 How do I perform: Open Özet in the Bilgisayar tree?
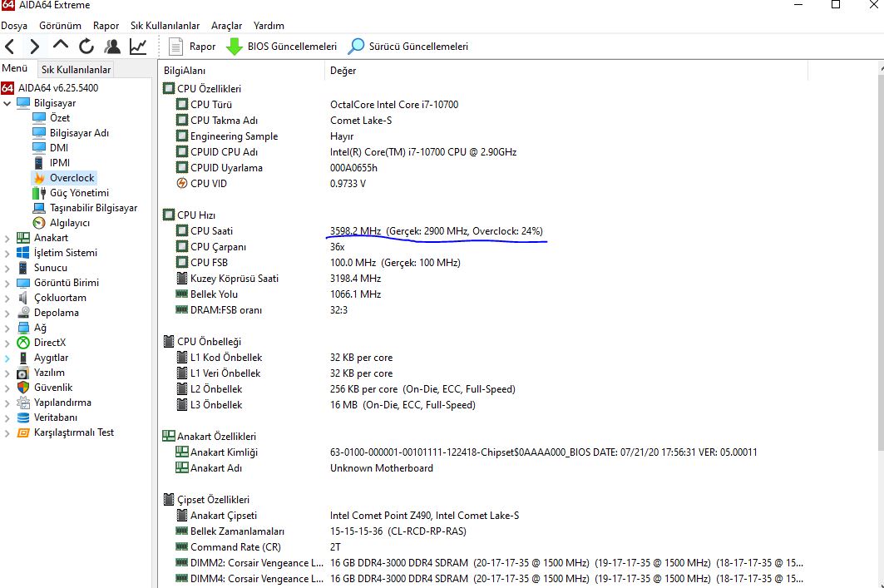click(x=59, y=118)
